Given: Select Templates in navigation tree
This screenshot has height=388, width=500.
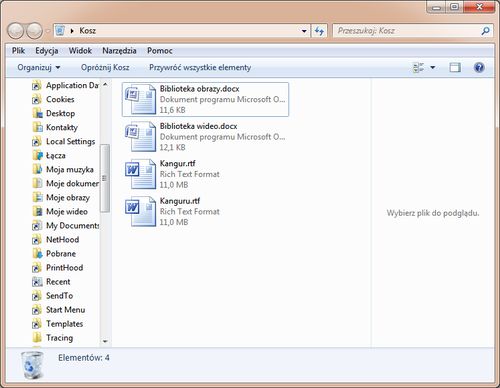Looking at the screenshot, I should (64, 324).
